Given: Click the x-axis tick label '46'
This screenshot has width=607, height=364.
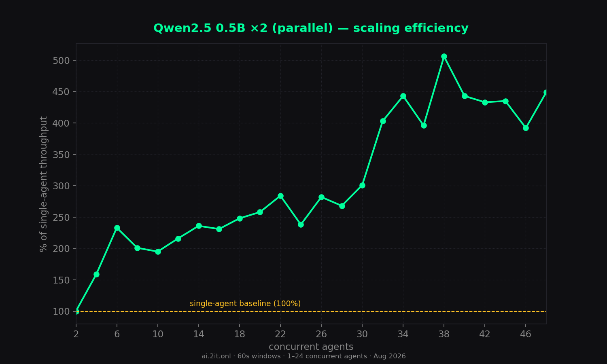Looking at the screenshot, I should (526, 334).
